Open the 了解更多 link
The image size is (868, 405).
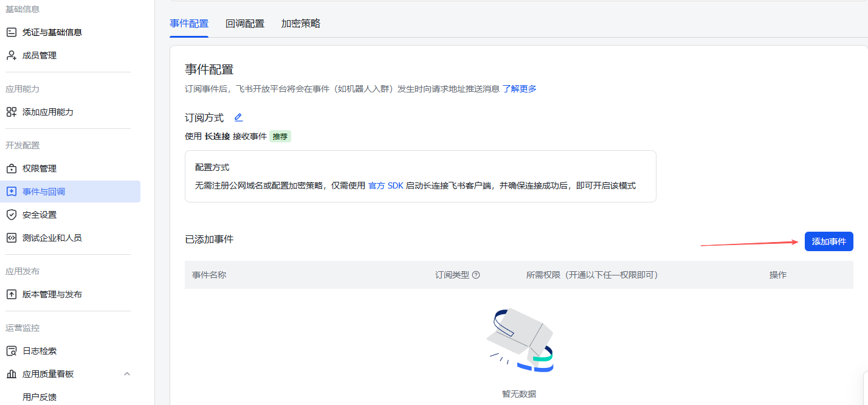(x=519, y=89)
